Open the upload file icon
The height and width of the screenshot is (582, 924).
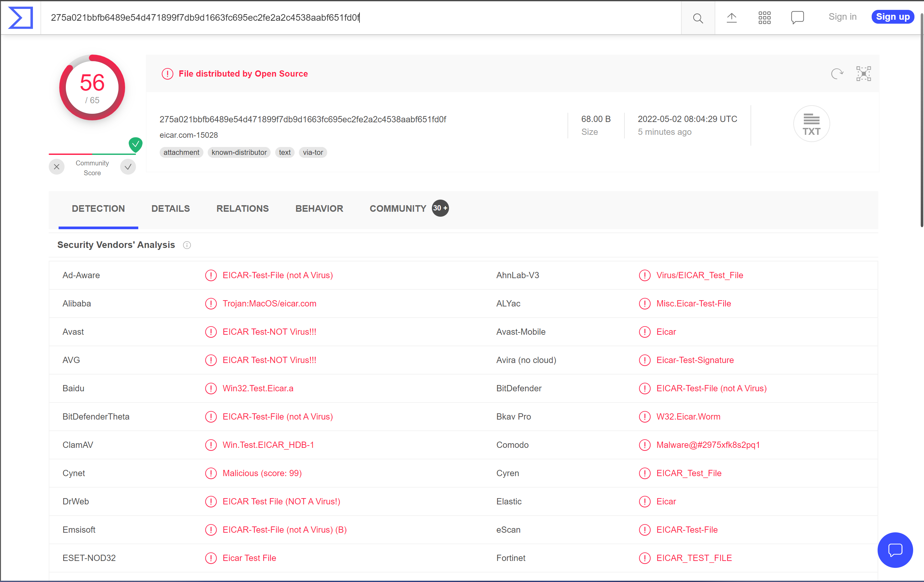[x=731, y=18]
